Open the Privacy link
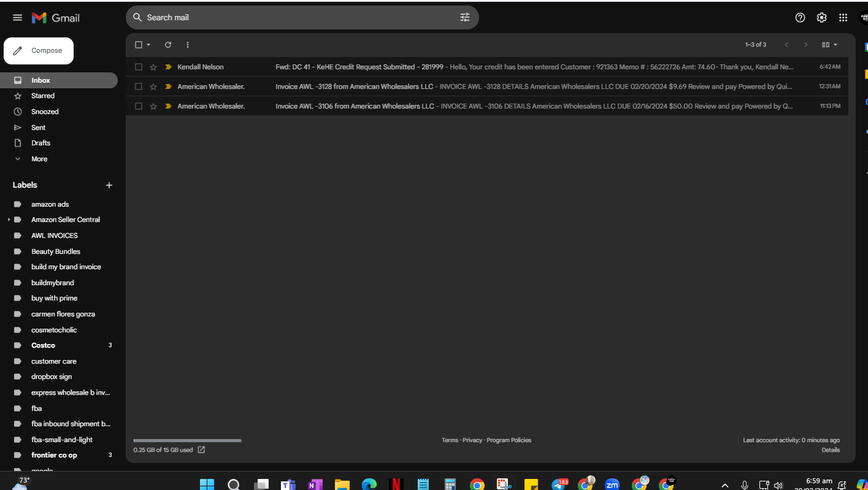Image resolution: width=868 pixels, height=490 pixels. [x=472, y=440]
